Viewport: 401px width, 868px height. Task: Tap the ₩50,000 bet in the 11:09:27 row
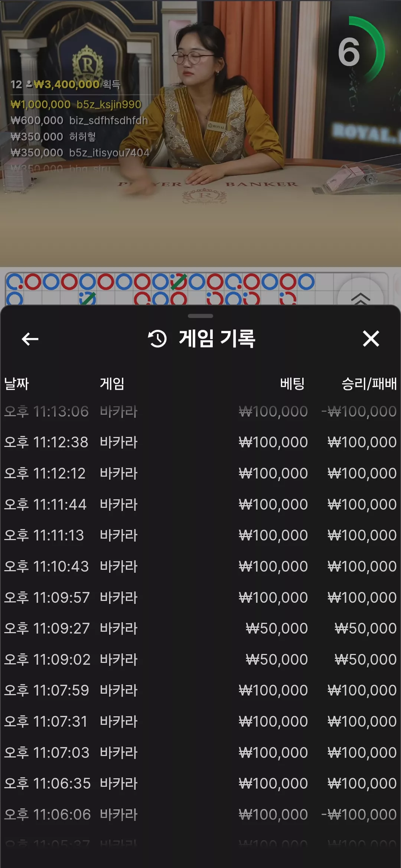tap(277, 628)
